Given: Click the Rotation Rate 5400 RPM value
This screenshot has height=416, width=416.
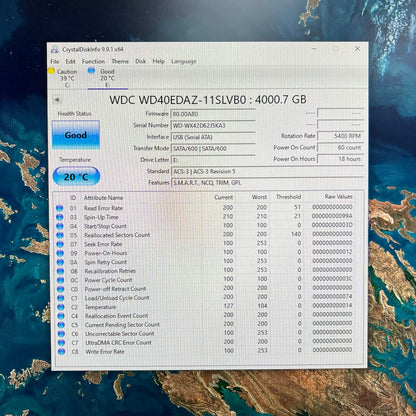Looking at the screenshot, I should click(x=340, y=136).
